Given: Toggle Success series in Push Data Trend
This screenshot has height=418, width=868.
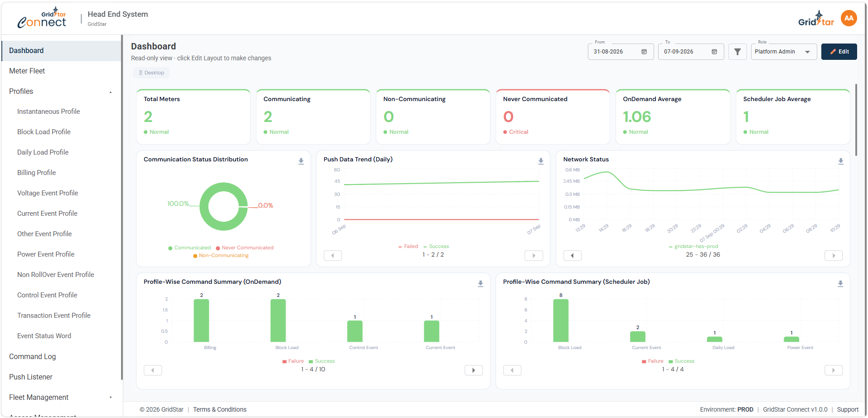Looking at the screenshot, I should click(436, 247).
